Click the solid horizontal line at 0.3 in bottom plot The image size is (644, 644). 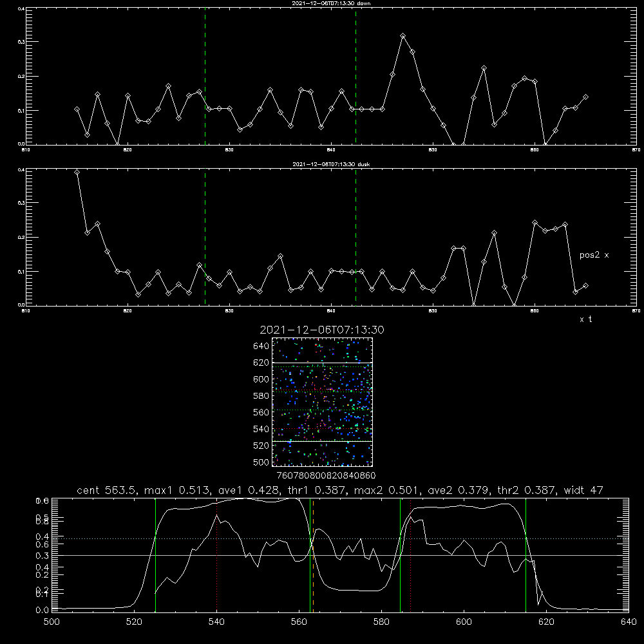pos(340,555)
